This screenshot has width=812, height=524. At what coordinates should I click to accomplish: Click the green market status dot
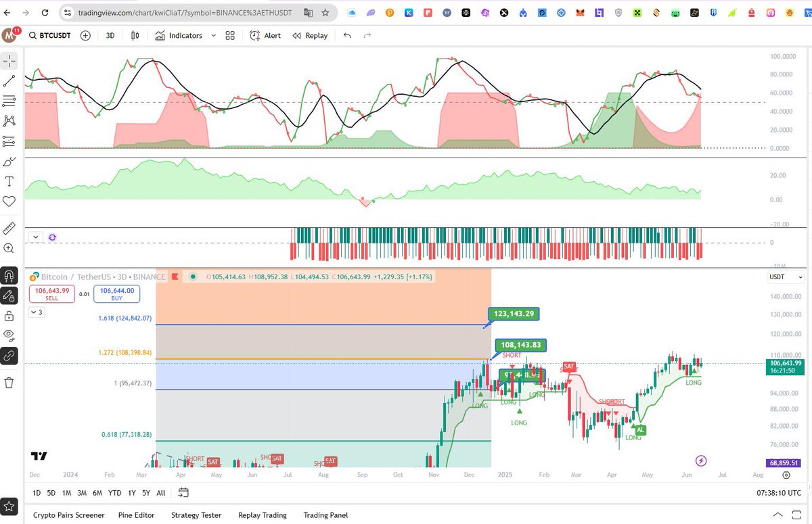click(194, 277)
